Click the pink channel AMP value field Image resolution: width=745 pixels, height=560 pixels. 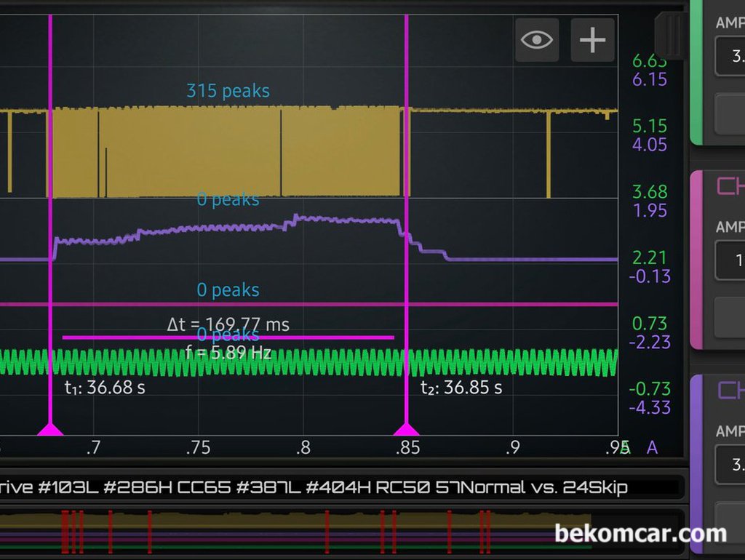point(730,260)
